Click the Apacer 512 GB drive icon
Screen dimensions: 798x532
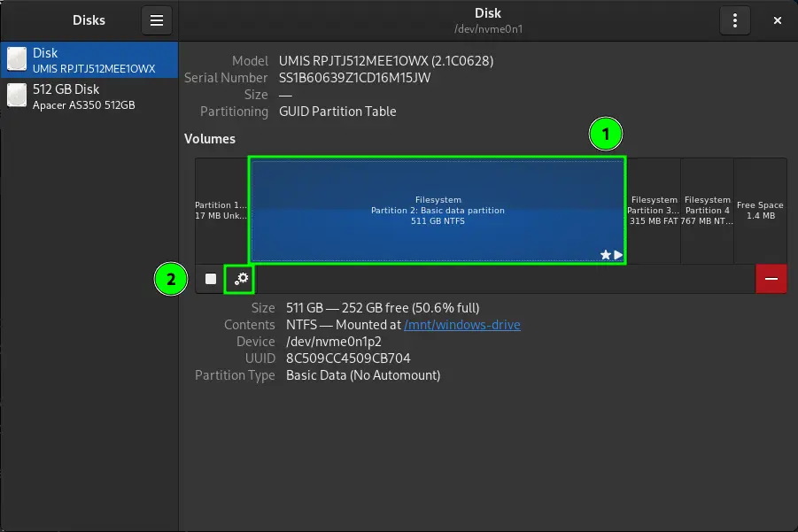tap(17, 96)
